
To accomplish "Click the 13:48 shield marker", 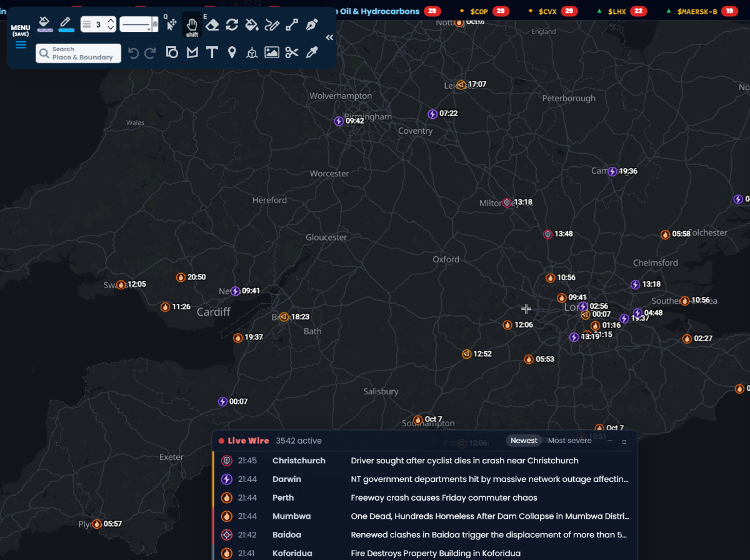I will coord(547,234).
